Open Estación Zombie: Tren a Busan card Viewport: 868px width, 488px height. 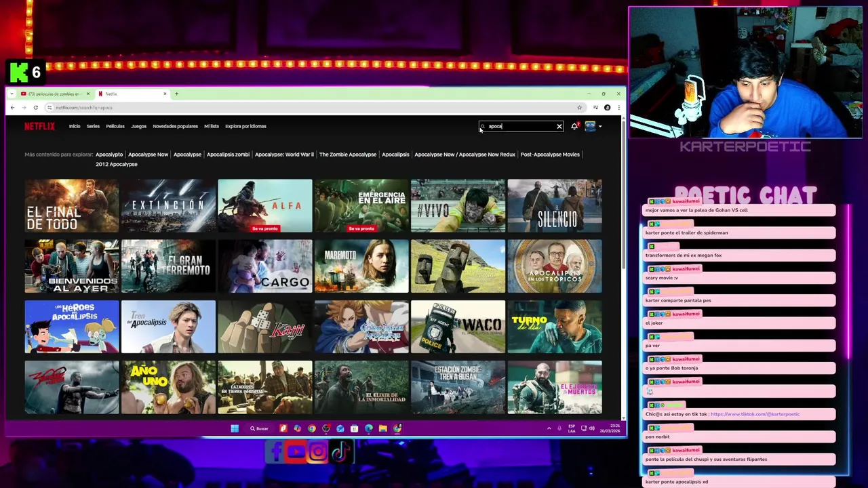click(x=458, y=387)
